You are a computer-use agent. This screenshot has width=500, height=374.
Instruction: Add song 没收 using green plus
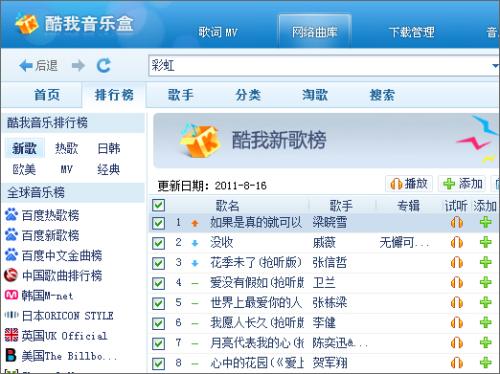coord(486,242)
